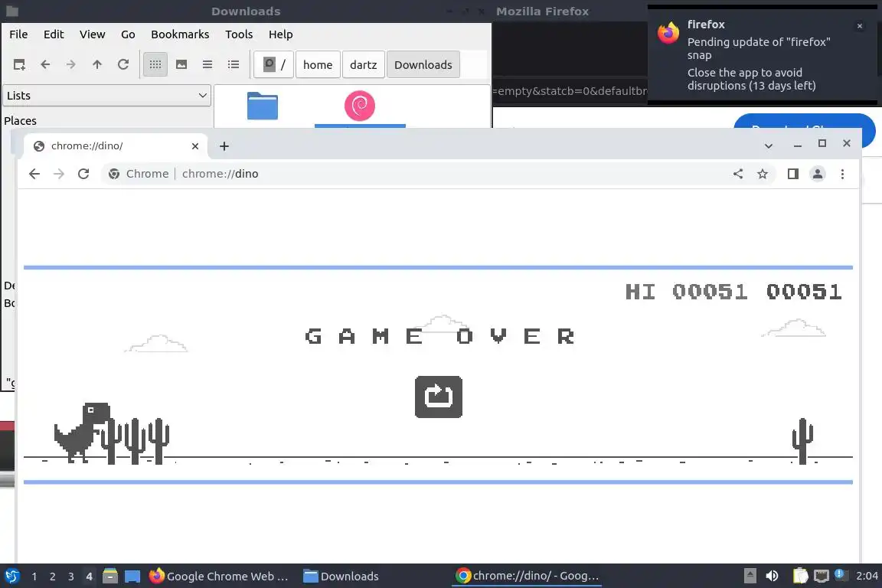Switch to Google Chrome Web Firefox task
The image size is (882, 588).
pos(219,577)
